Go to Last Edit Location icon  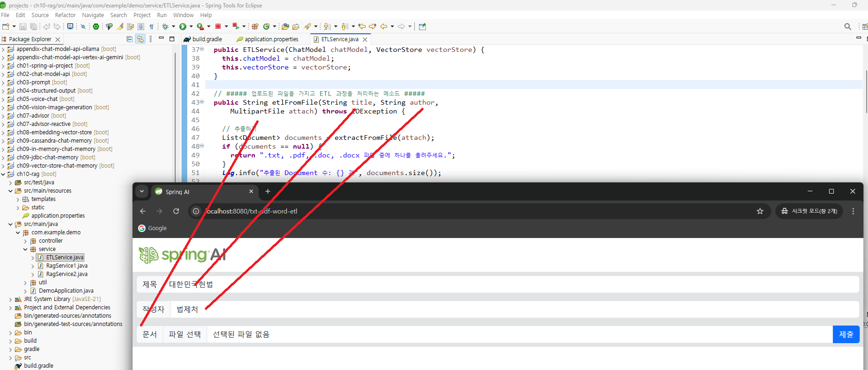click(362, 26)
